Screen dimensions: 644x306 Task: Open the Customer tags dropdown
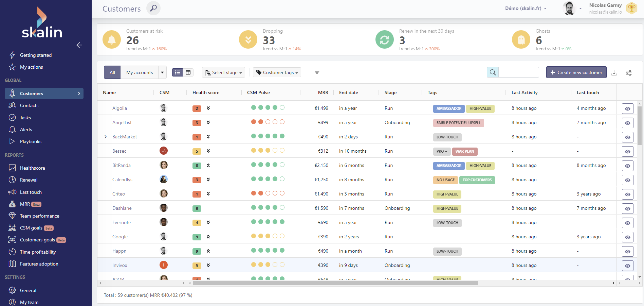(277, 72)
